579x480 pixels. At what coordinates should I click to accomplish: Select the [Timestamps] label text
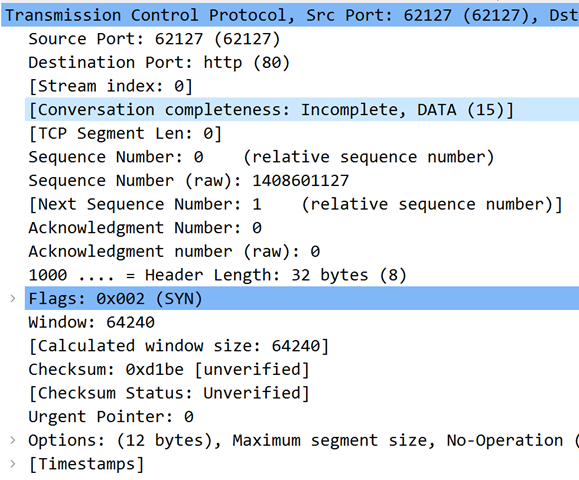(86, 464)
